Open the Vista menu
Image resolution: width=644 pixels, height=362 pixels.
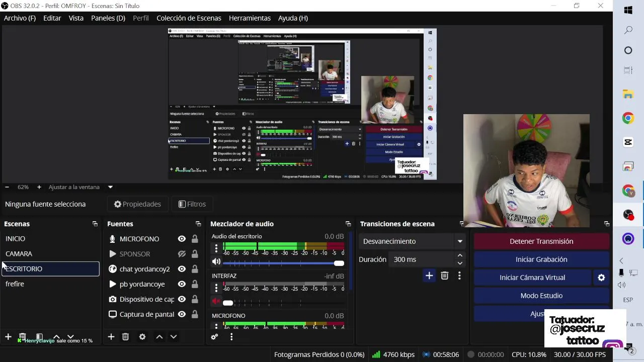[76, 18]
